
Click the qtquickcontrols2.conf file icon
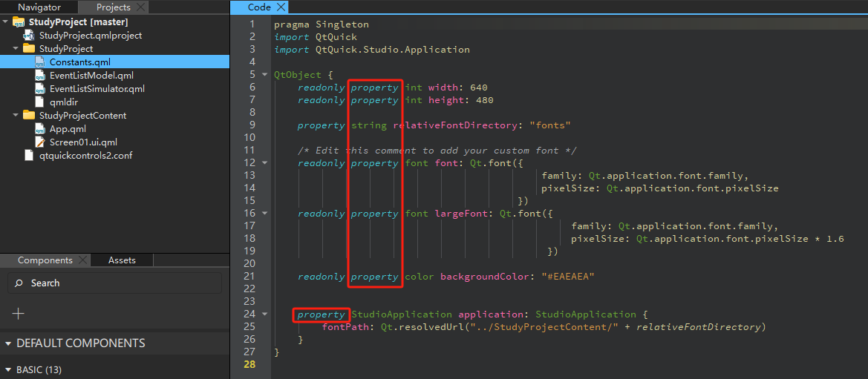[29, 156]
